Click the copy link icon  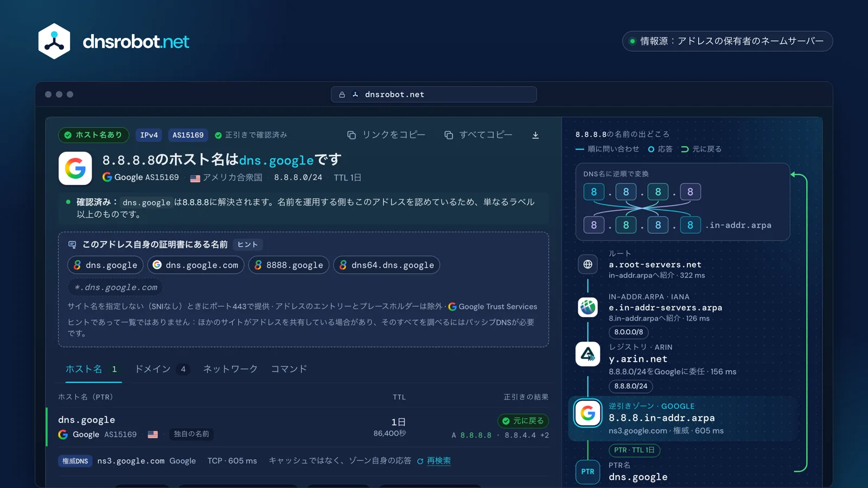tap(352, 135)
